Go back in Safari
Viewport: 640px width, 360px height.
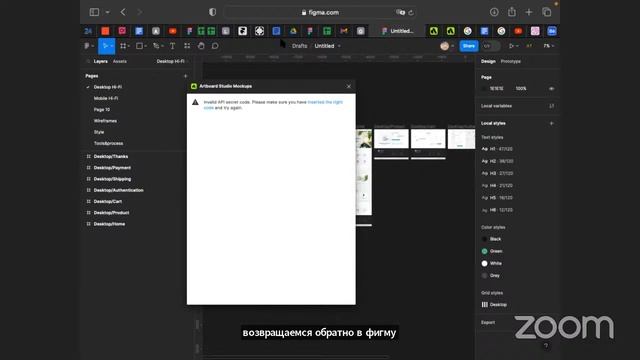pyautogui.click(x=123, y=12)
